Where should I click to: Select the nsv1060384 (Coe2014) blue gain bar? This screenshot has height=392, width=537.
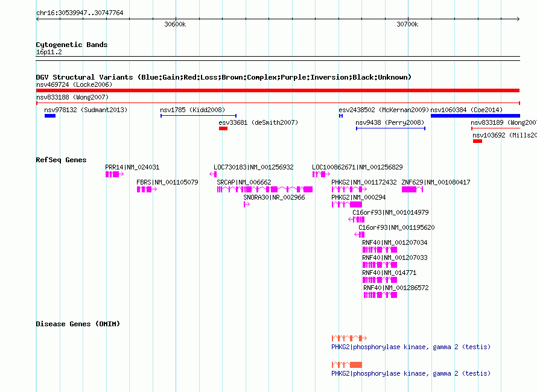point(475,116)
